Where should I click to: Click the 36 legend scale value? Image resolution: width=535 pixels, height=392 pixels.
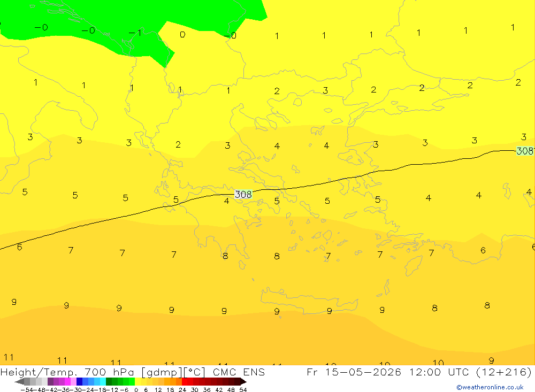(x=207, y=390)
